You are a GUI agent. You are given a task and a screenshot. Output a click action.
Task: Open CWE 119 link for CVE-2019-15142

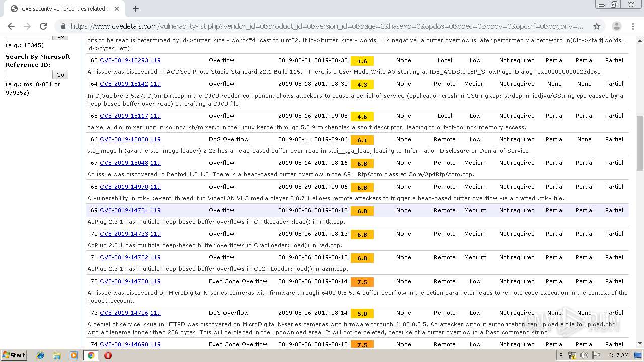[x=155, y=84]
